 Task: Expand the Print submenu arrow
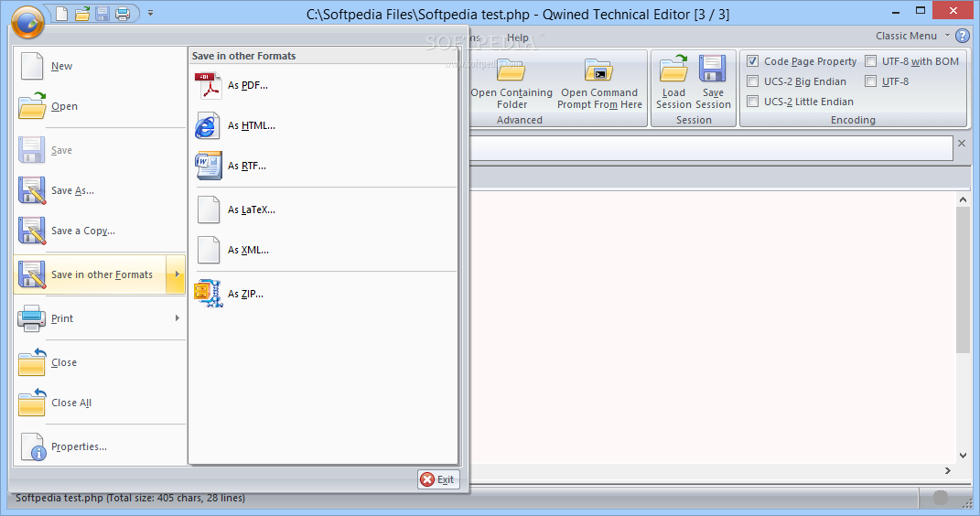(177, 318)
